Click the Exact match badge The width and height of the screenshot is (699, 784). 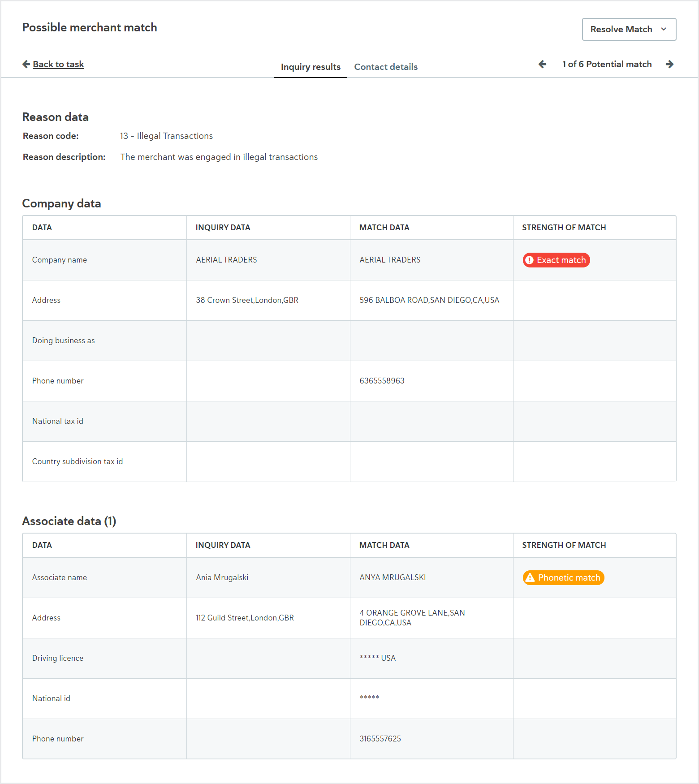(x=556, y=260)
